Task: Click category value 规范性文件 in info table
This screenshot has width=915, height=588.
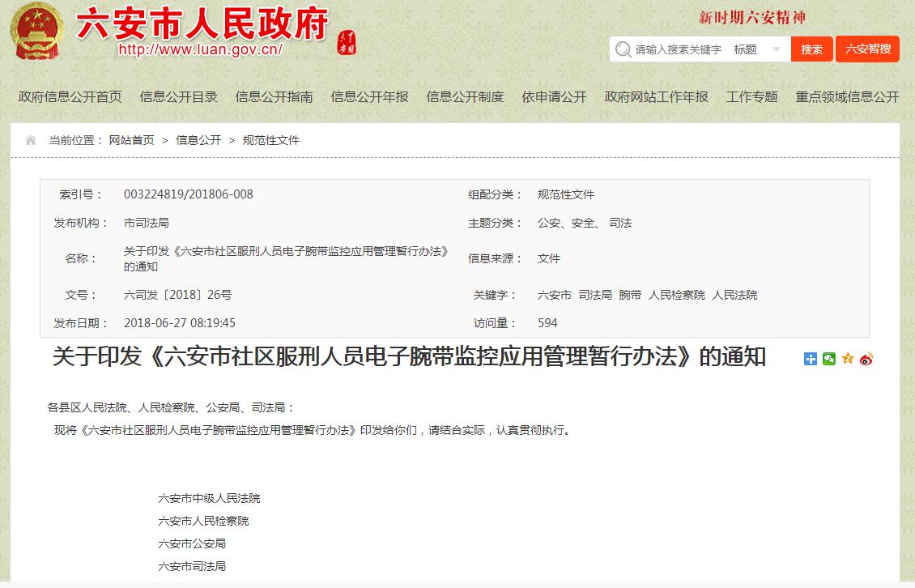Action: [x=566, y=194]
